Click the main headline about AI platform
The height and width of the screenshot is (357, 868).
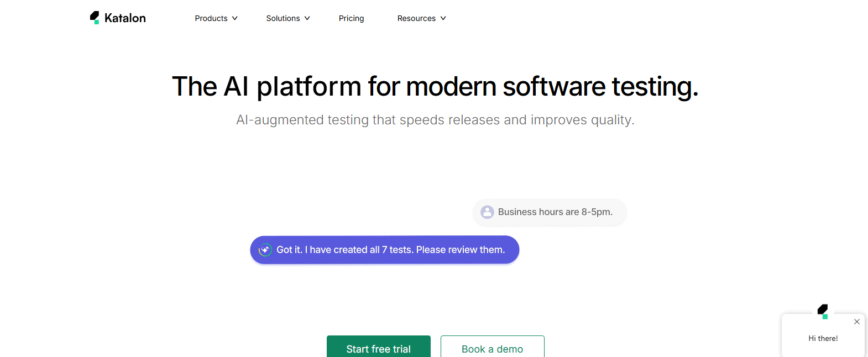(x=435, y=87)
